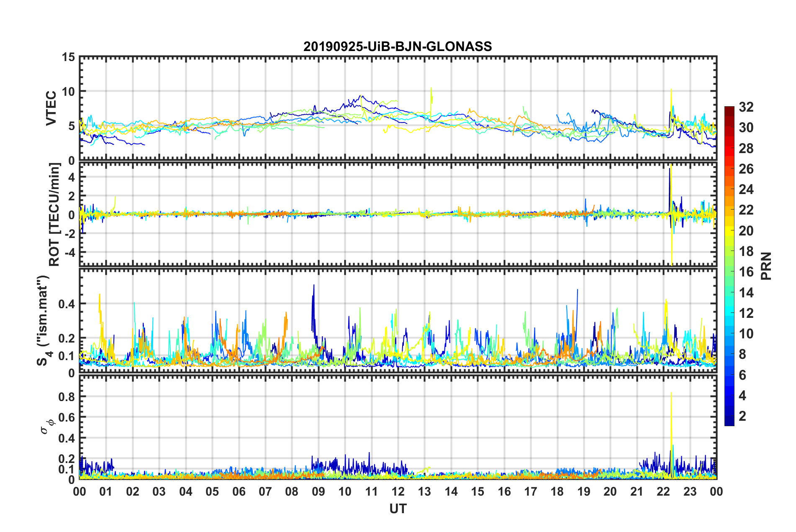This screenshot has width=796, height=532.
Task: Select colorbar tick label 8
Action: coord(742,354)
